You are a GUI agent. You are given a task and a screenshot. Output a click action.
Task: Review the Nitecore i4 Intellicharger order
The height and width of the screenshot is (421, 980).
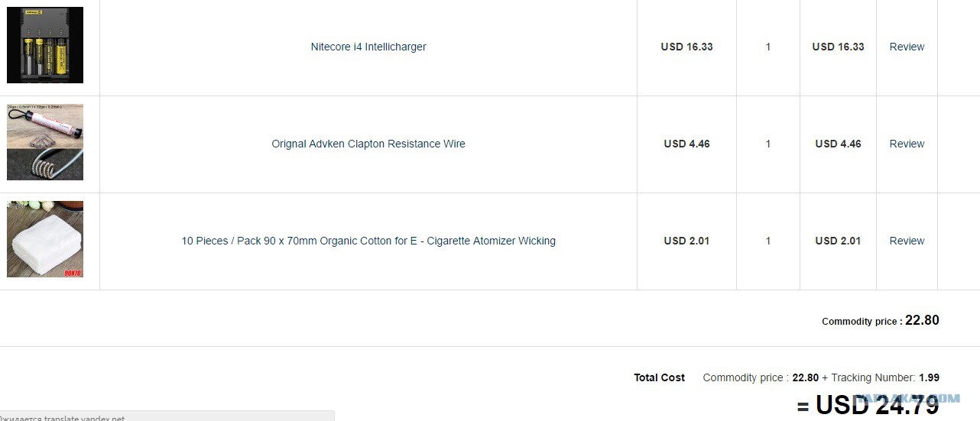(x=907, y=47)
